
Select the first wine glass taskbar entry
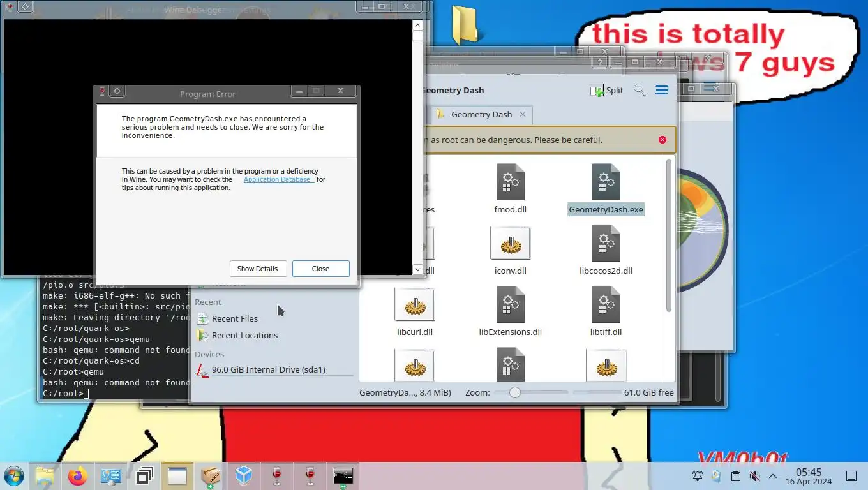[x=277, y=476]
